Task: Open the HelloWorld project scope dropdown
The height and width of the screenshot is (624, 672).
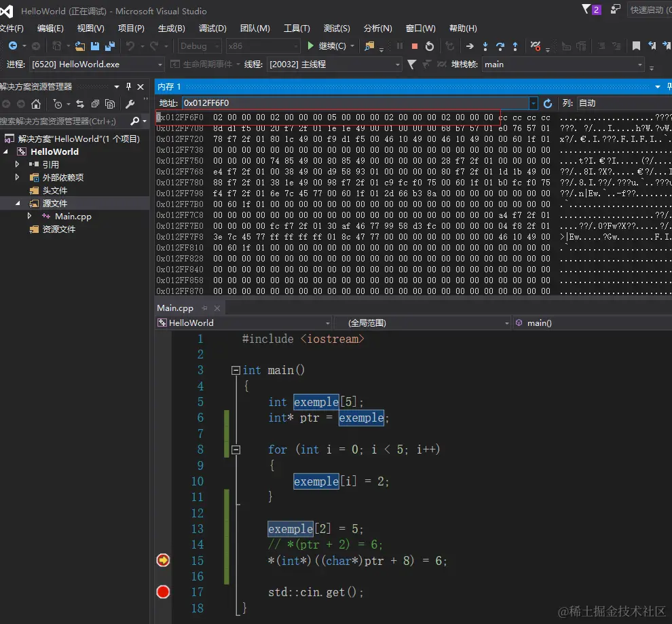Action: 244,323
